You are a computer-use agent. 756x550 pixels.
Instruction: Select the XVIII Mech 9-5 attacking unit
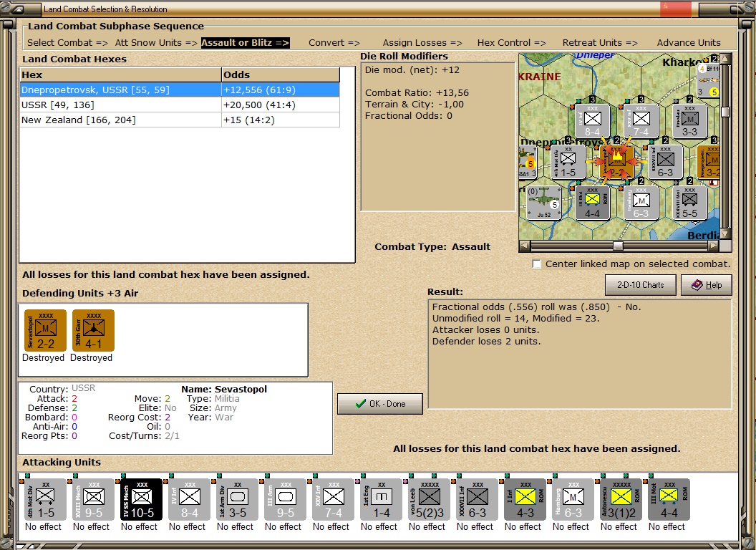click(93, 499)
